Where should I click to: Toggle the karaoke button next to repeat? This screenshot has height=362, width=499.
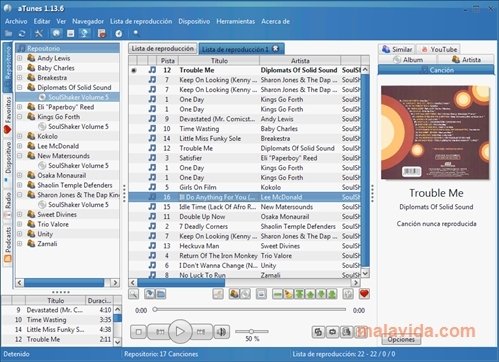tap(346, 332)
